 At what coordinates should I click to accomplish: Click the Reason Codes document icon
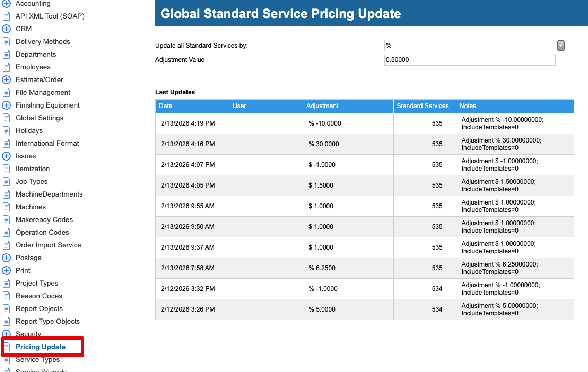coord(6,296)
